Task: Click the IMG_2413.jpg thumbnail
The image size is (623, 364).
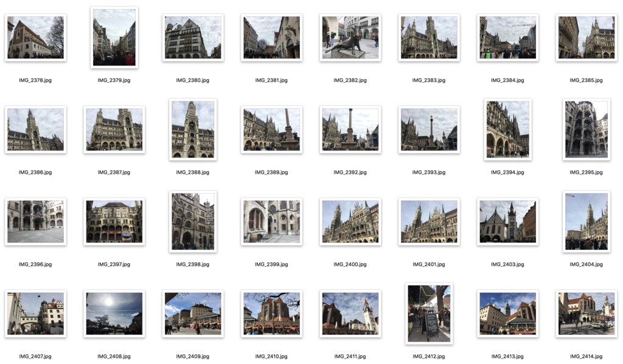Action: [507, 314]
